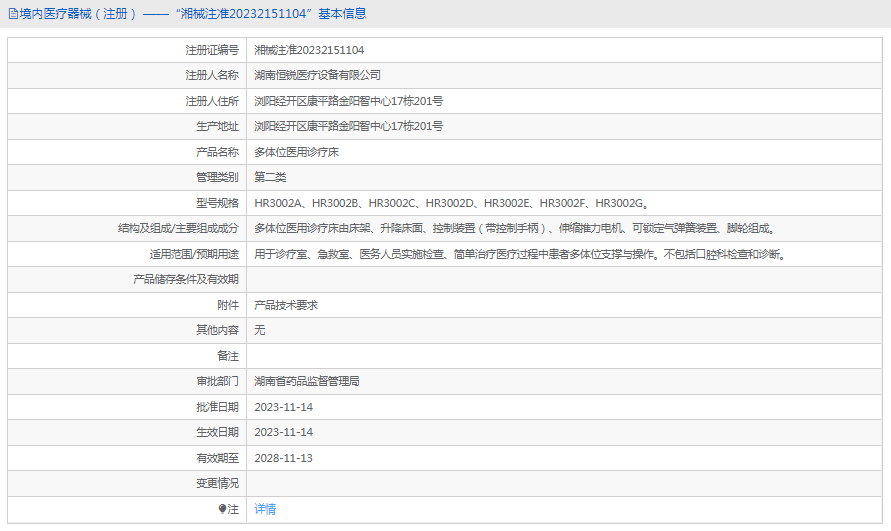Click the 注册证编号 label
The height and width of the screenshot is (531, 891).
[x=212, y=50]
